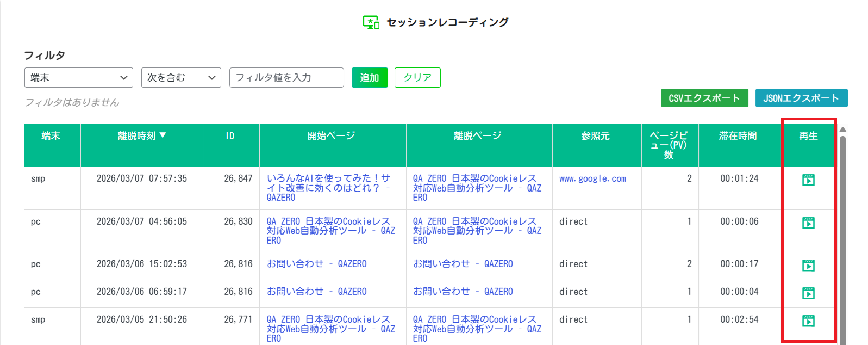Click stay time 00:01:24

739,178
